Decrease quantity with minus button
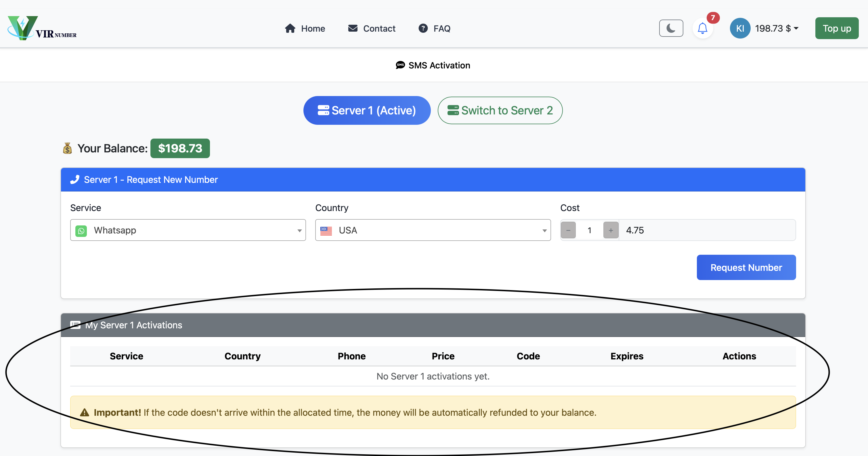Viewport: 868px width, 456px height. click(x=568, y=230)
